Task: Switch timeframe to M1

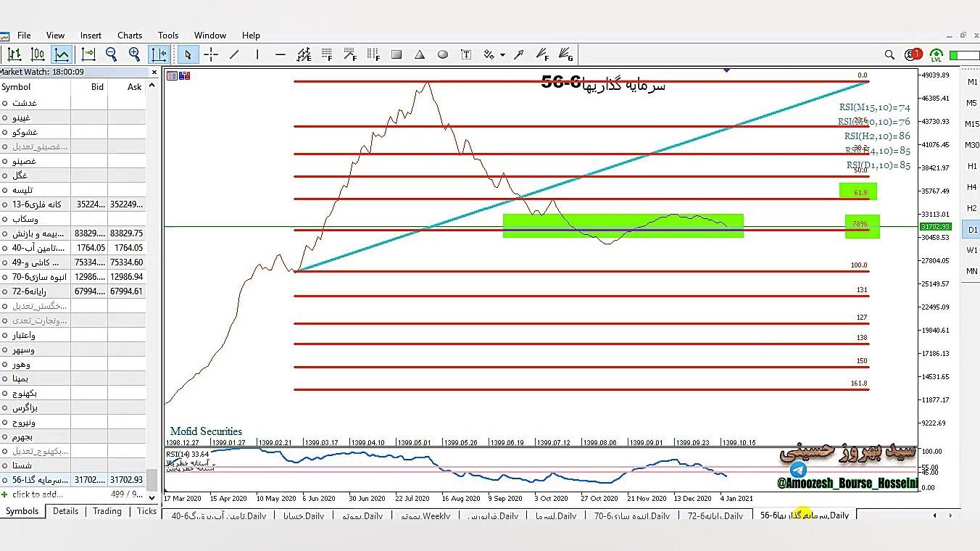Action: (x=972, y=82)
